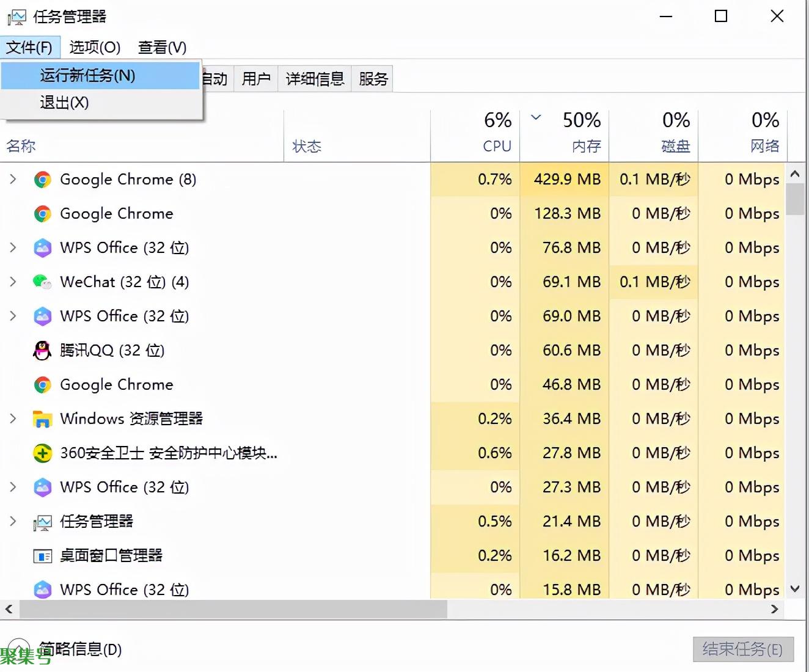This screenshot has height=672, width=809.
Task: Click the Chrome icon in the 46.8 MB row
Action: 42,385
